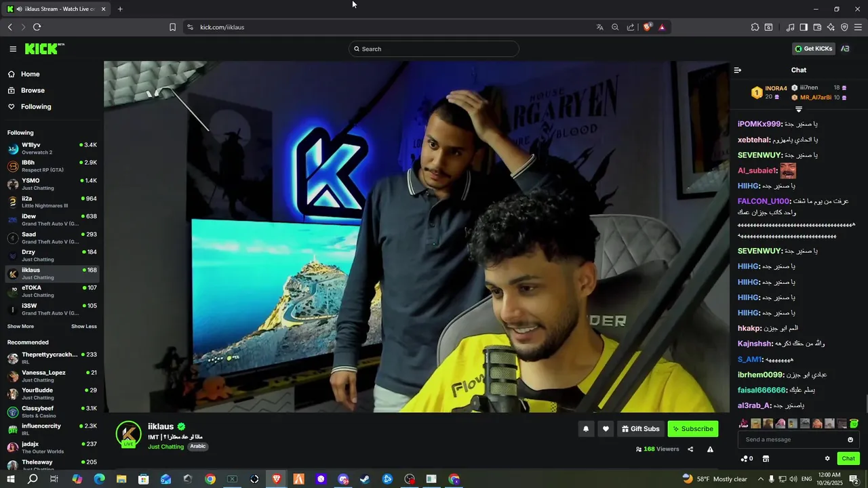Image resolution: width=868 pixels, height=488 pixels.
Task: Open Windows Start menu
Action: click(10, 479)
